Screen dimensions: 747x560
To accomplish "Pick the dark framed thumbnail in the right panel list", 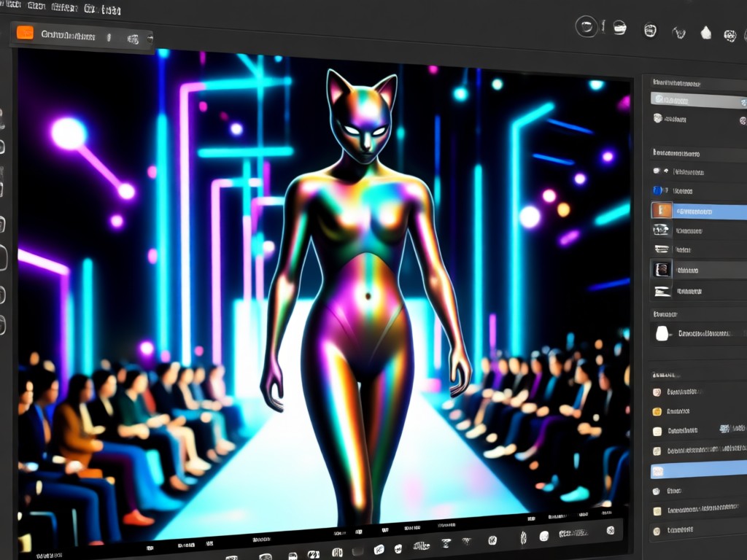I will [x=661, y=270].
